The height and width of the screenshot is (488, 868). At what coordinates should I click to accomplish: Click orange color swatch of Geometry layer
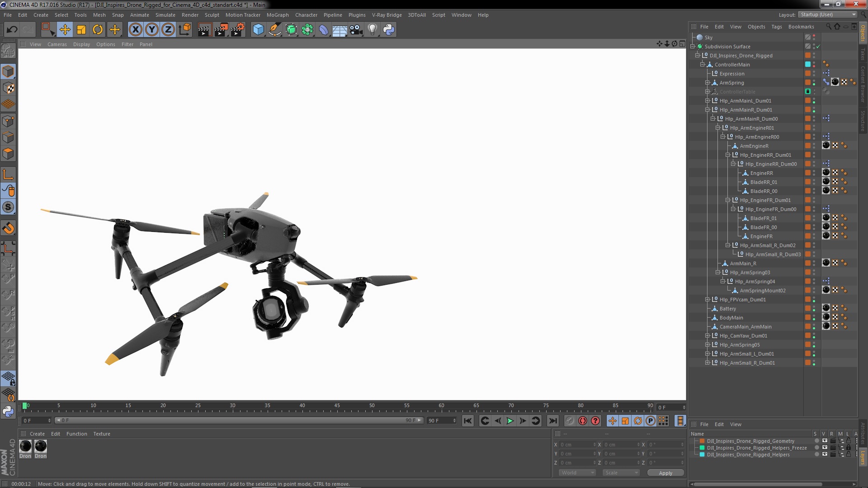tap(702, 441)
